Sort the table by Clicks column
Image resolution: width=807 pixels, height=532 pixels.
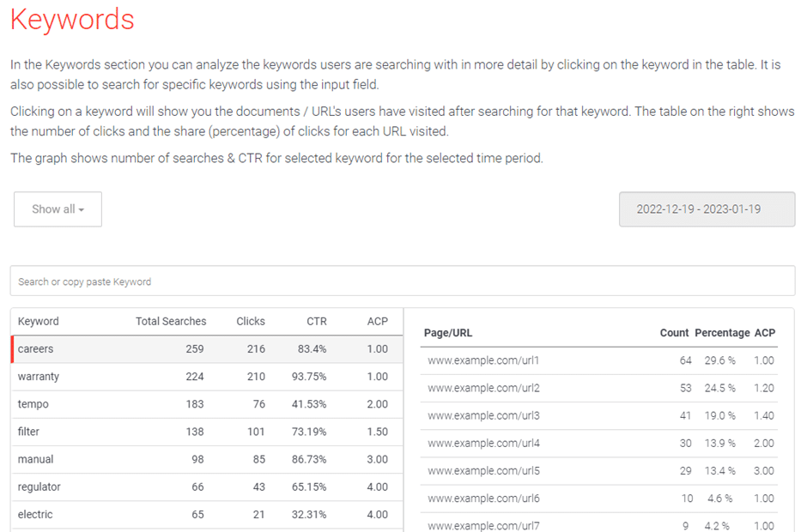tap(250, 321)
